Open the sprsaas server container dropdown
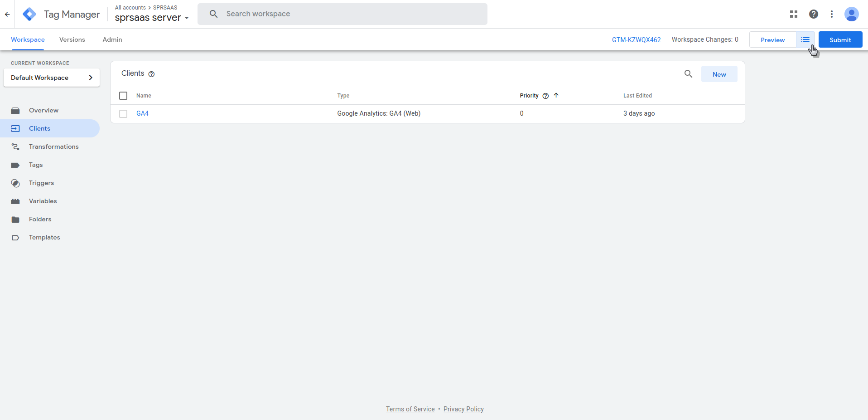This screenshot has height=420, width=868. [x=152, y=18]
